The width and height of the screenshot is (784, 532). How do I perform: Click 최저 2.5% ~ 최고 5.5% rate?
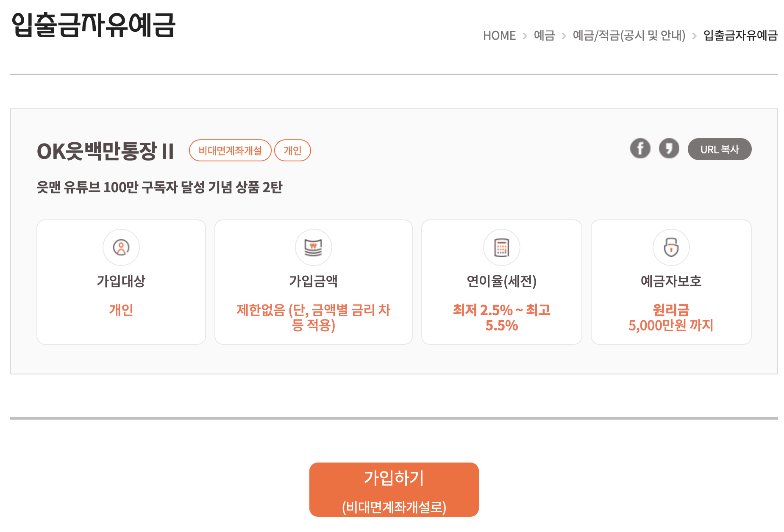502,317
